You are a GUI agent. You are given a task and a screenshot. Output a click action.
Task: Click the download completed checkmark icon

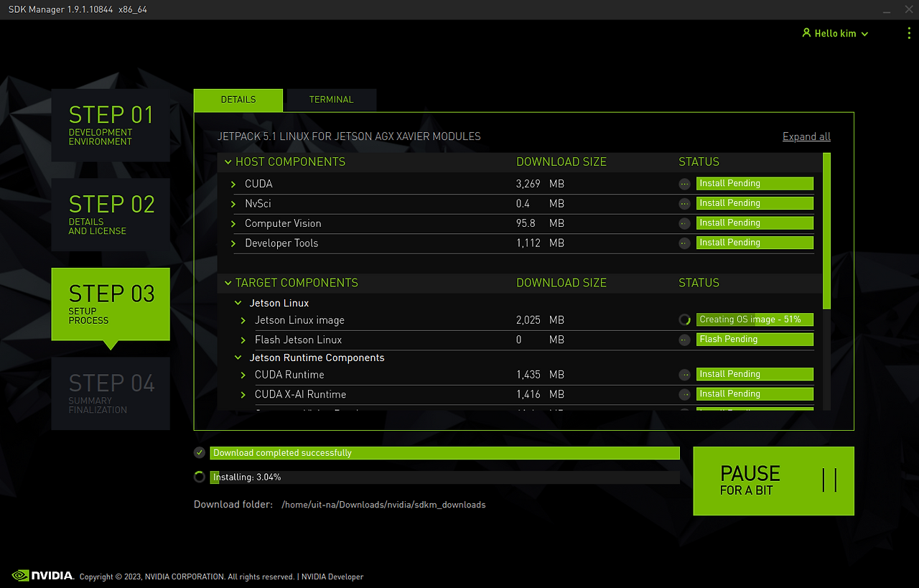pyautogui.click(x=200, y=452)
